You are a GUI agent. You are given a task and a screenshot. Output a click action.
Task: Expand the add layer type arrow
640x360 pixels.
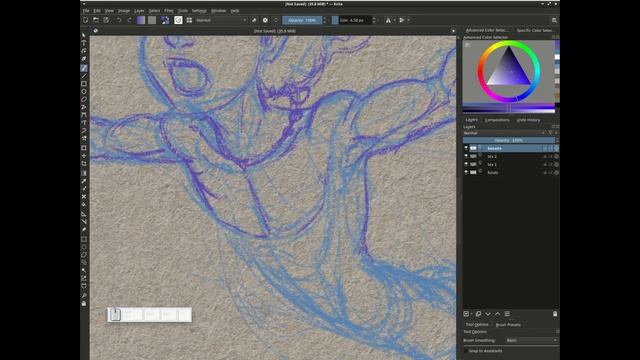pos(471,313)
